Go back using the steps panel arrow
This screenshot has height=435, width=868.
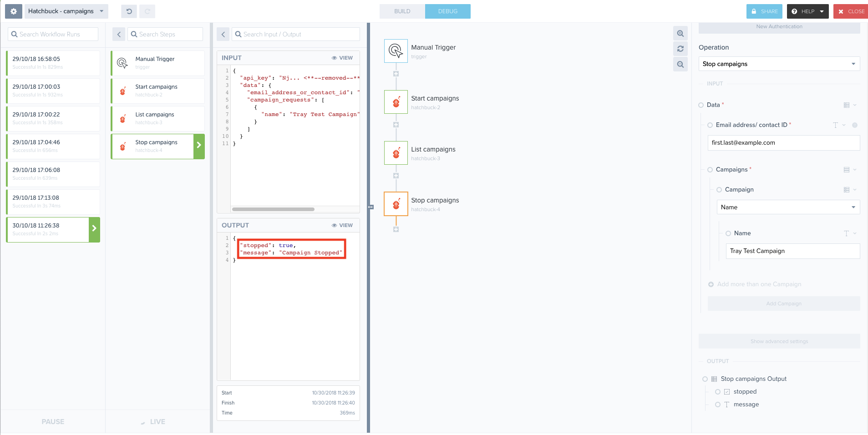(x=119, y=34)
